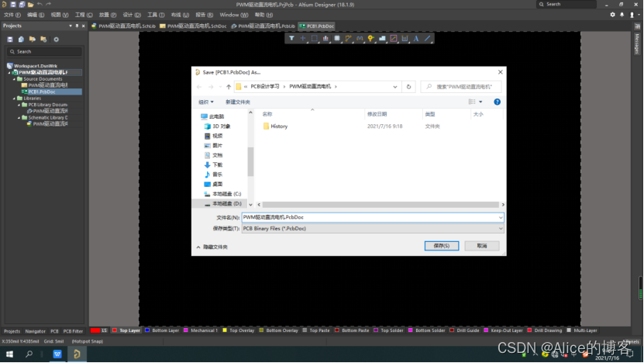Click the compile project icon in Projects panel
This screenshot has width=644, height=363.
[x=21, y=40]
